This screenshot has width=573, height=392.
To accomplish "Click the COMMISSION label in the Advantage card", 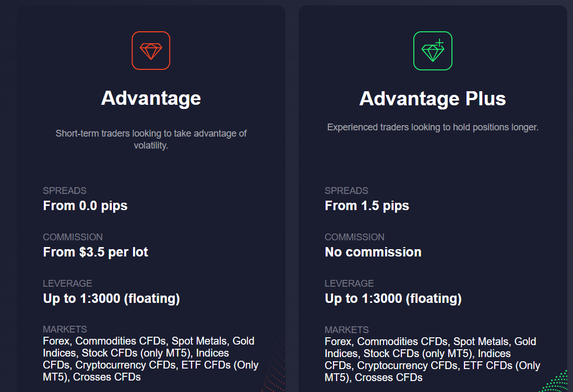I will click(73, 237).
